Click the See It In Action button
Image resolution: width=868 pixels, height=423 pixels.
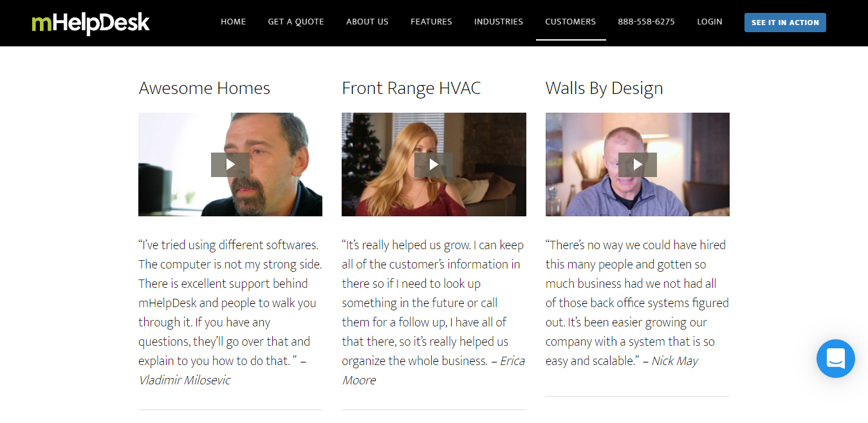pos(785,23)
